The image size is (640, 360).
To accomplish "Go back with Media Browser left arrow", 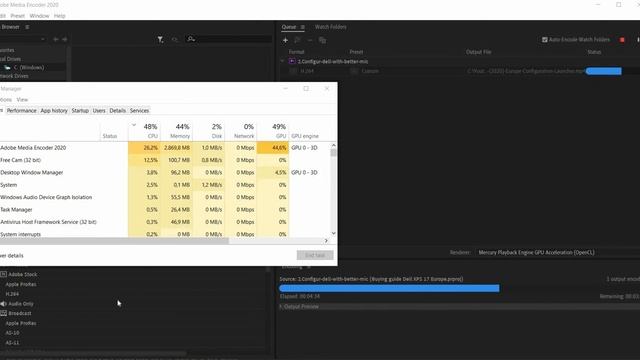I will pyautogui.click(x=56, y=39).
